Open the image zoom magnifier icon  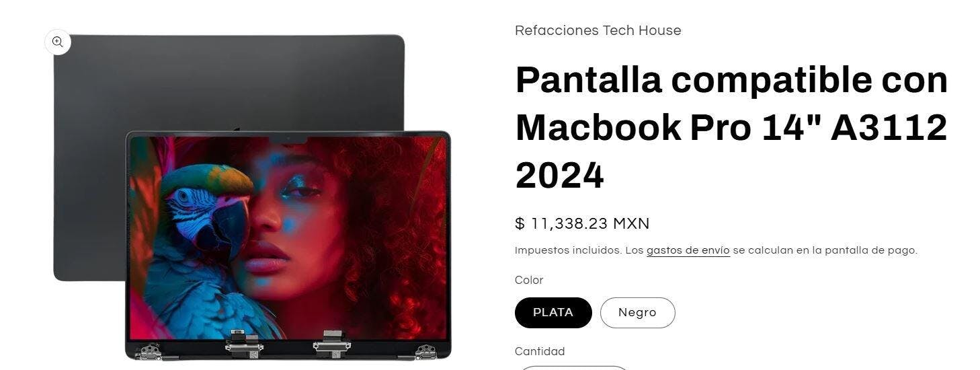tap(58, 42)
